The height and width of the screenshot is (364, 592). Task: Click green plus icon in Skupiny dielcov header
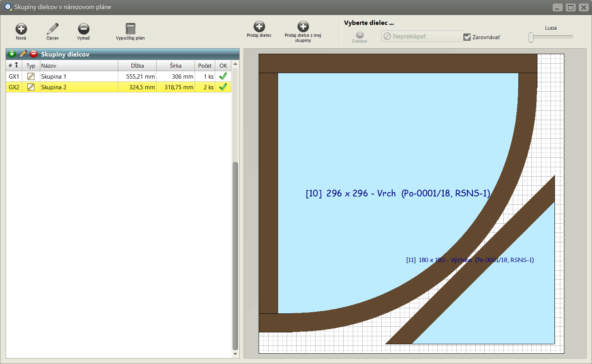pos(12,54)
